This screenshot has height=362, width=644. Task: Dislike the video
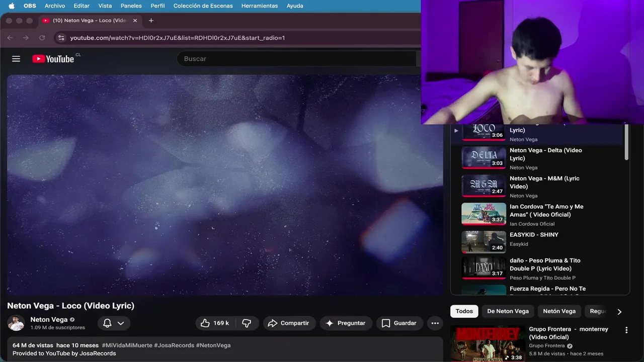[247, 323]
